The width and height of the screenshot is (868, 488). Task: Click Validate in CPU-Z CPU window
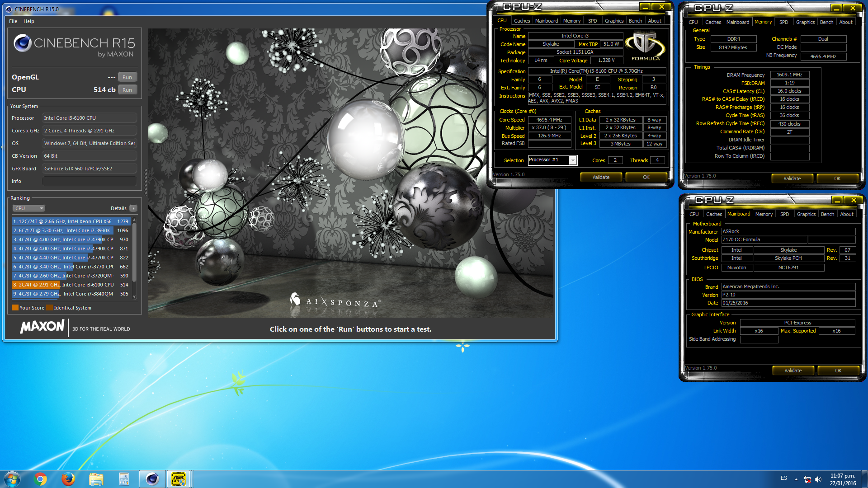pos(601,177)
